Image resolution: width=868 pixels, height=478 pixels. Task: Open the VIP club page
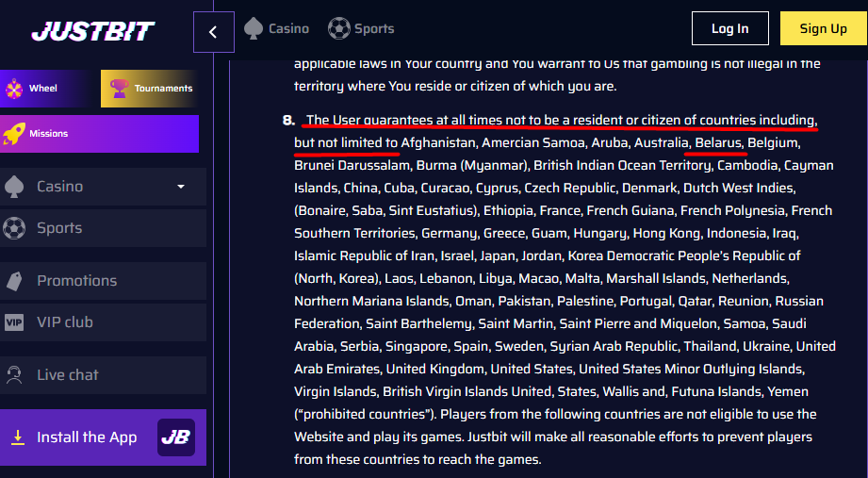(65, 322)
